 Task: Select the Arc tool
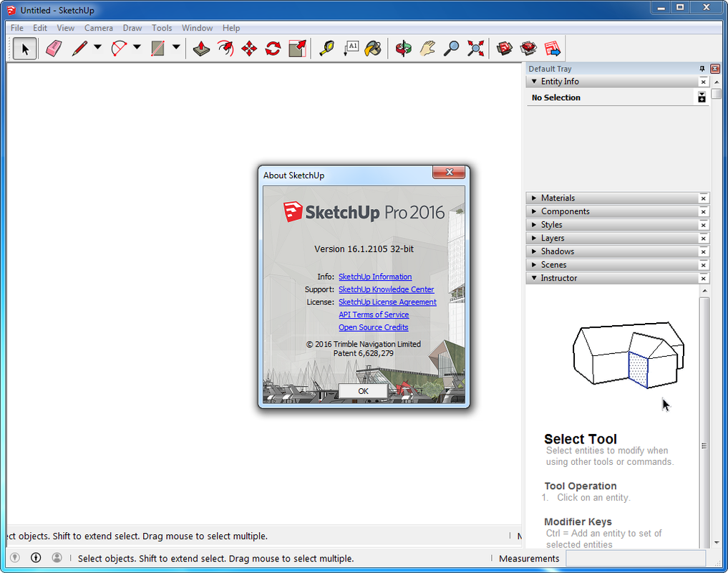tap(120, 48)
